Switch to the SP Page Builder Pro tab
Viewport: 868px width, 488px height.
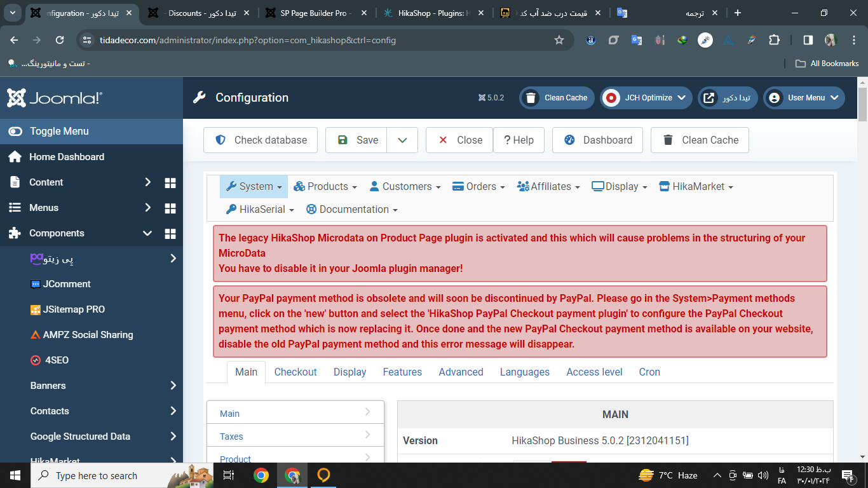(x=316, y=13)
